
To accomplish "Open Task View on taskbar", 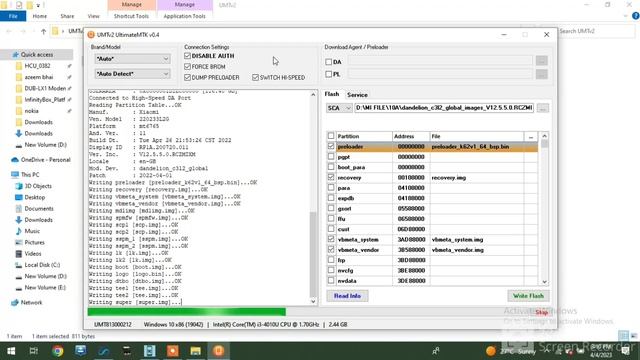I will tap(34, 351).
